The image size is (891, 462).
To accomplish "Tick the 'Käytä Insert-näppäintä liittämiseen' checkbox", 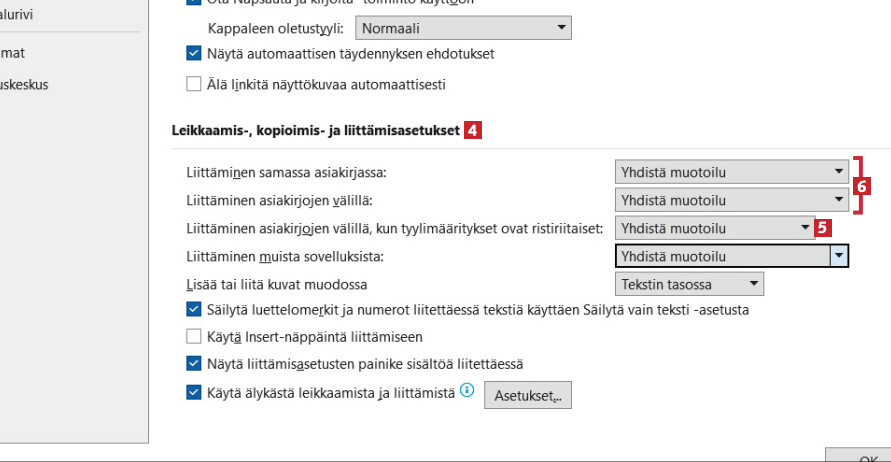I will tap(194, 337).
